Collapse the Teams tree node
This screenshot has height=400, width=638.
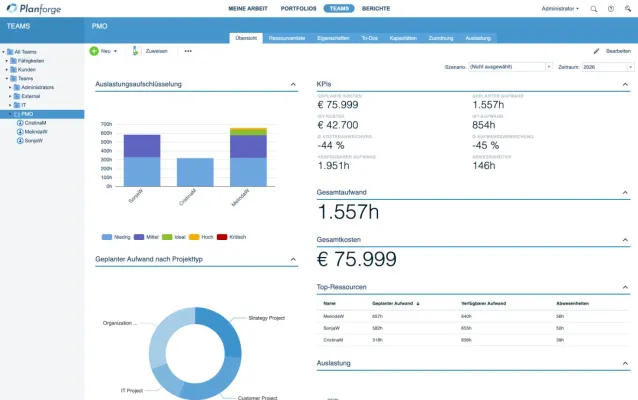(7, 79)
